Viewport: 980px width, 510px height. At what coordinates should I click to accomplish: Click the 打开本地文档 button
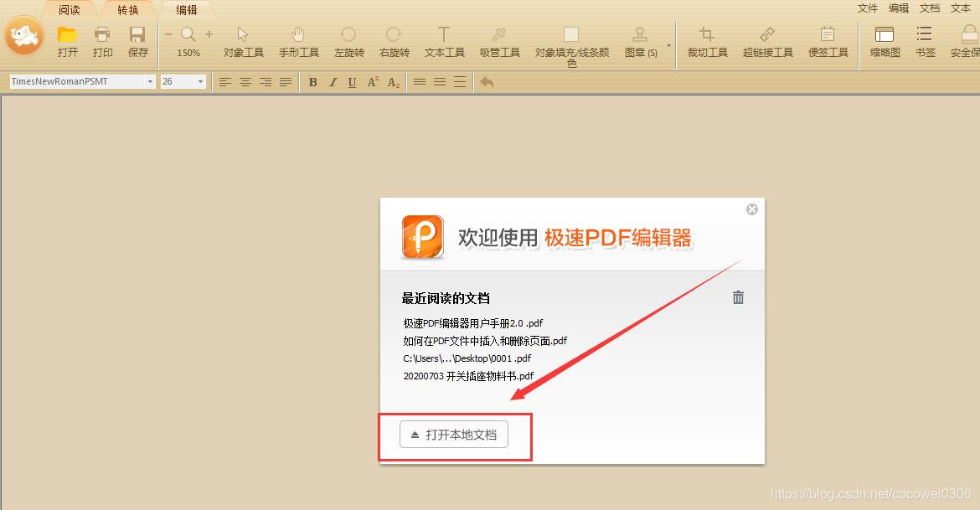pos(454,435)
